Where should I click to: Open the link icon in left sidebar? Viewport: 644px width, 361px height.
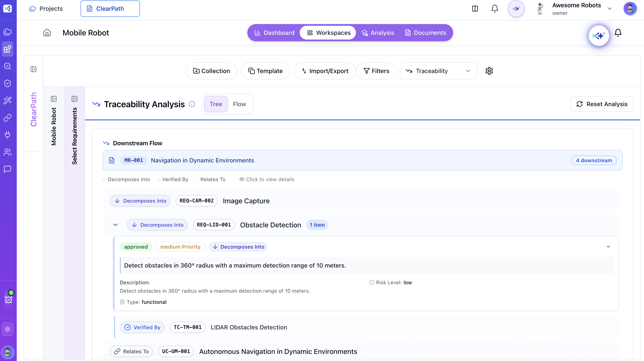coord(8,118)
